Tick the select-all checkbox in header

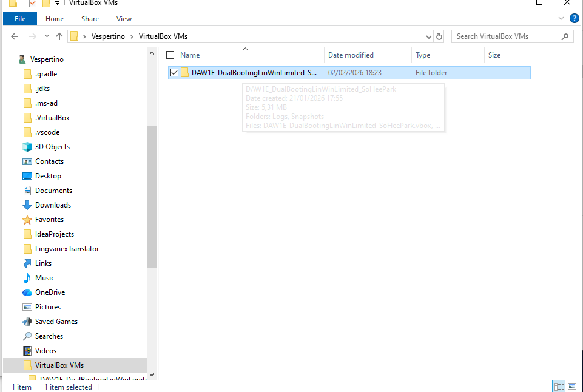point(170,55)
